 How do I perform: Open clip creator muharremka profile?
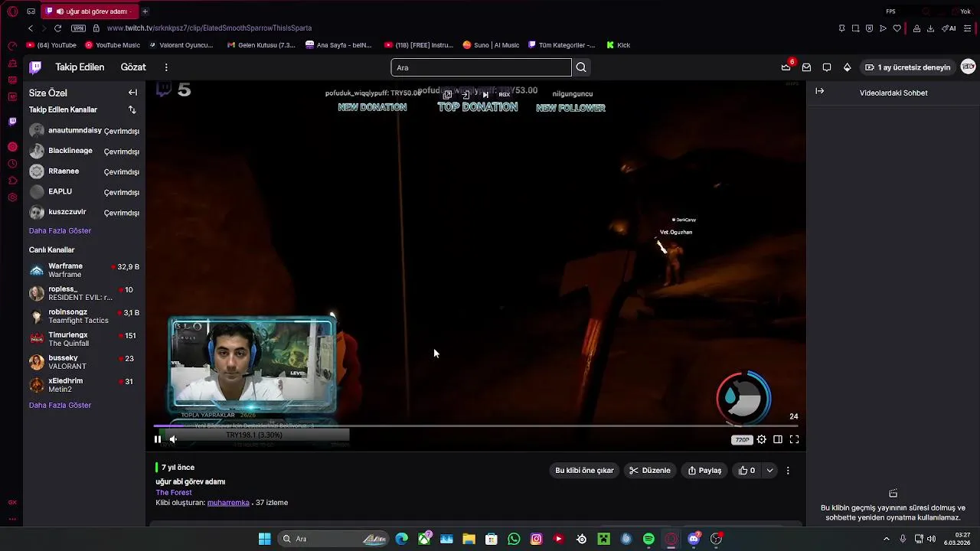[x=228, y=503]
